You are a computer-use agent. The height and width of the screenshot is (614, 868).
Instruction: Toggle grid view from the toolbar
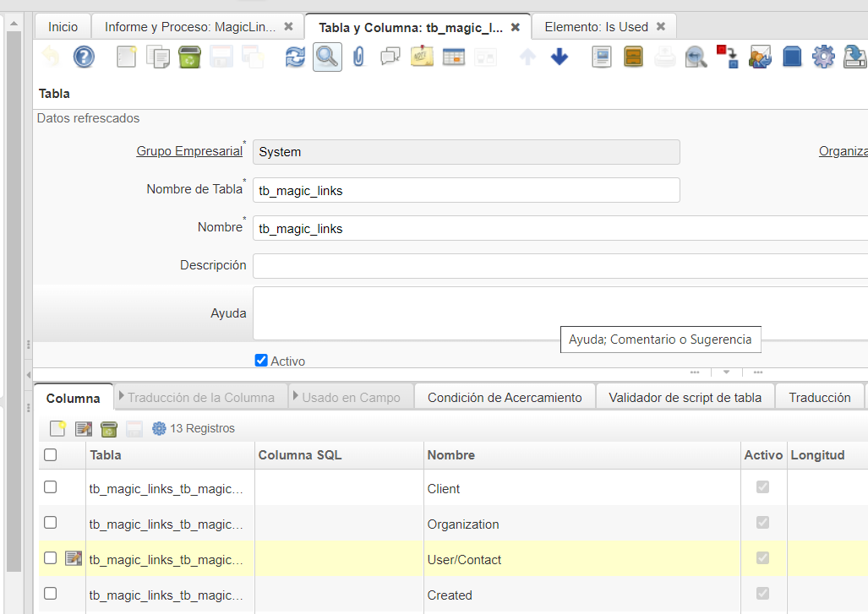click(454, 57)
